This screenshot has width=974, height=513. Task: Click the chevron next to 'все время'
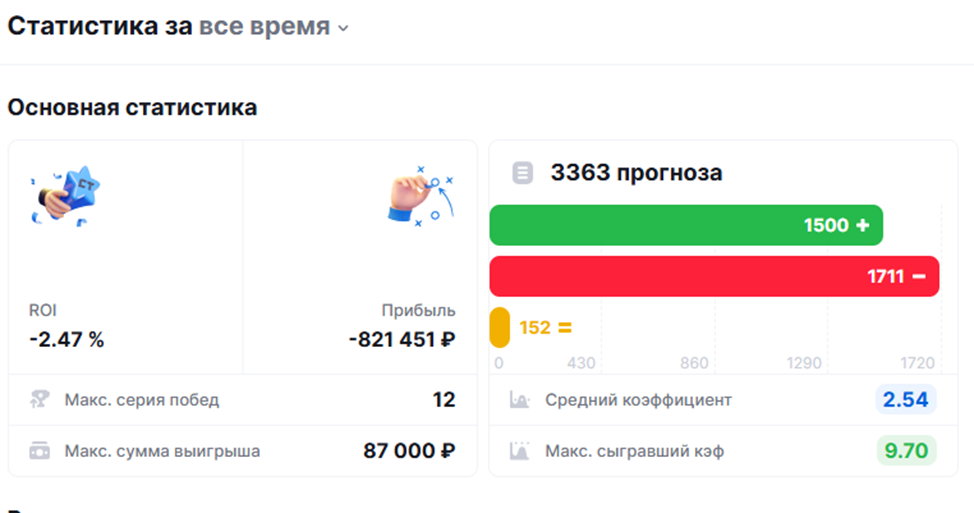click(x=343, y=29)
